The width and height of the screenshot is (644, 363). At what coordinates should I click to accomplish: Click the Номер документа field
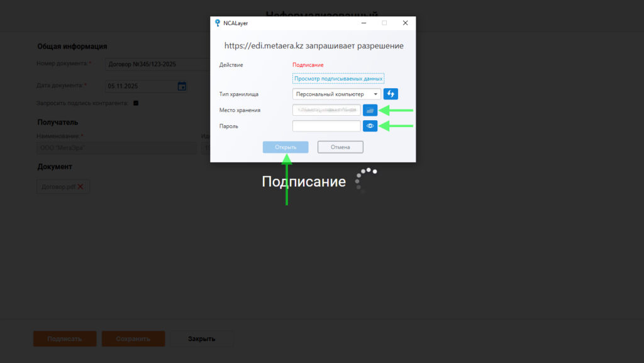pyautogui.click(x=157, y=64)
